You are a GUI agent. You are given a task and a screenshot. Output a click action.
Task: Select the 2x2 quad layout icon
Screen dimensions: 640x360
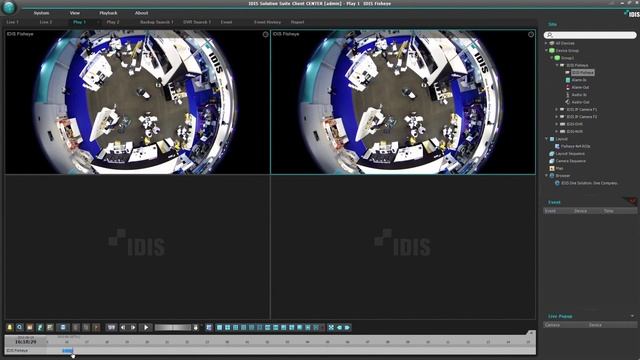click(x=227, y=327)
